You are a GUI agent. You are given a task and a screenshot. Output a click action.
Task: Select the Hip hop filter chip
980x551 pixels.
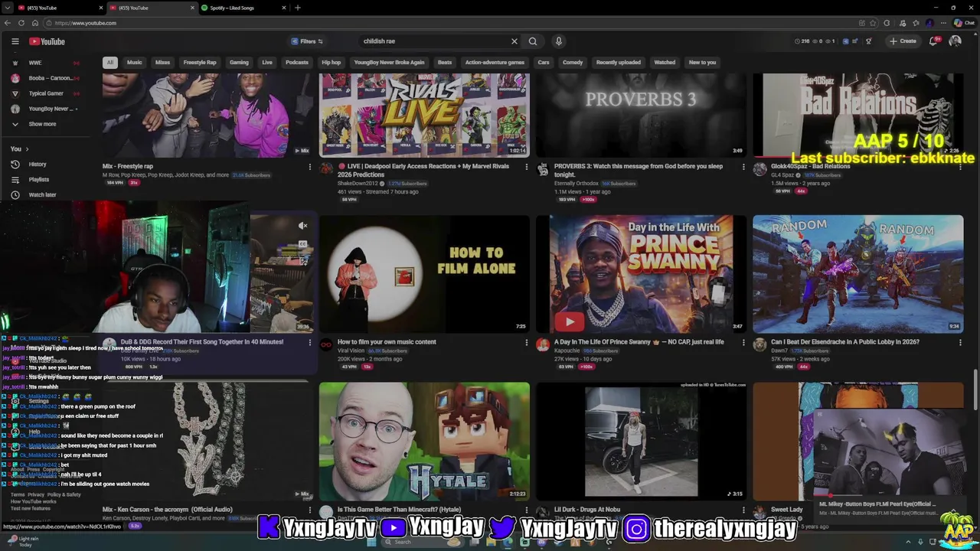click(332, 63)
